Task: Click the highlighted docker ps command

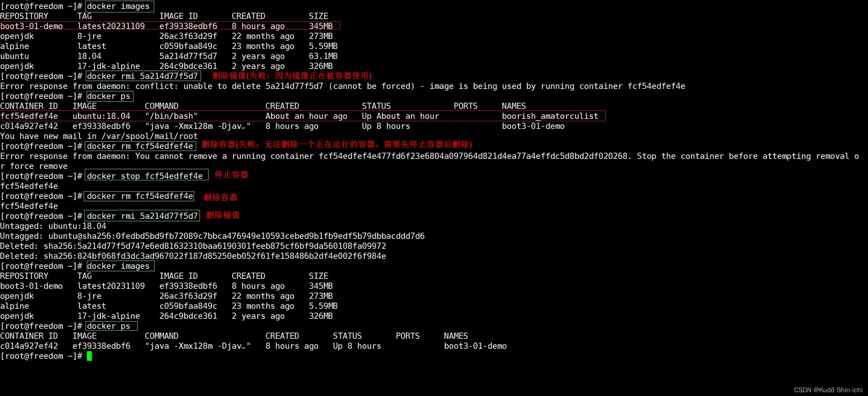Action: 109,96
